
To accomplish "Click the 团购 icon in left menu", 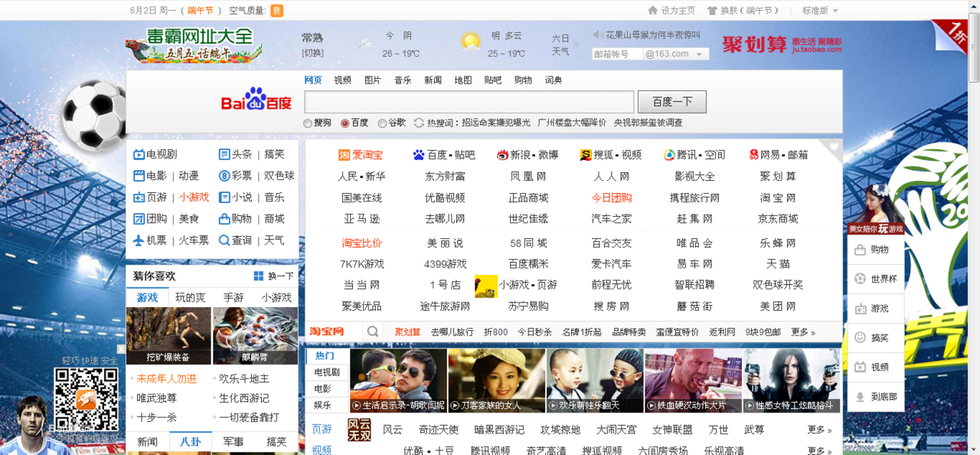I will tap(139, 218).
